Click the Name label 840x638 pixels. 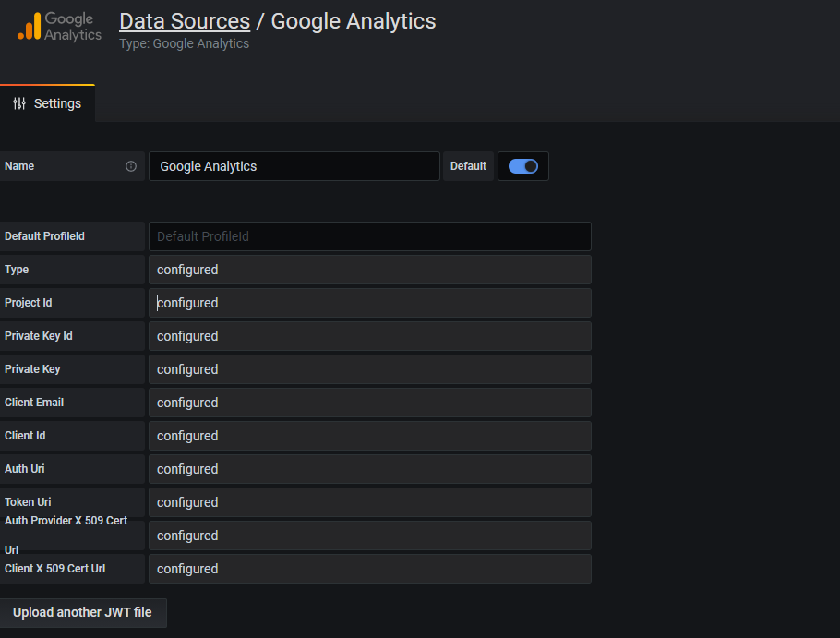pos(19,166)
